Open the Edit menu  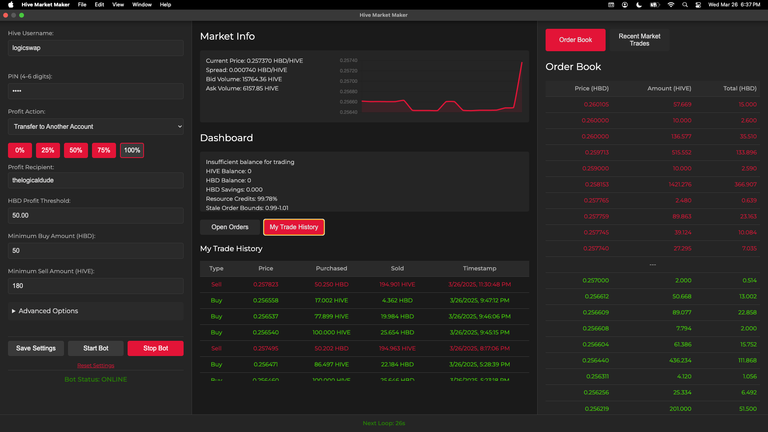[99, 4]
